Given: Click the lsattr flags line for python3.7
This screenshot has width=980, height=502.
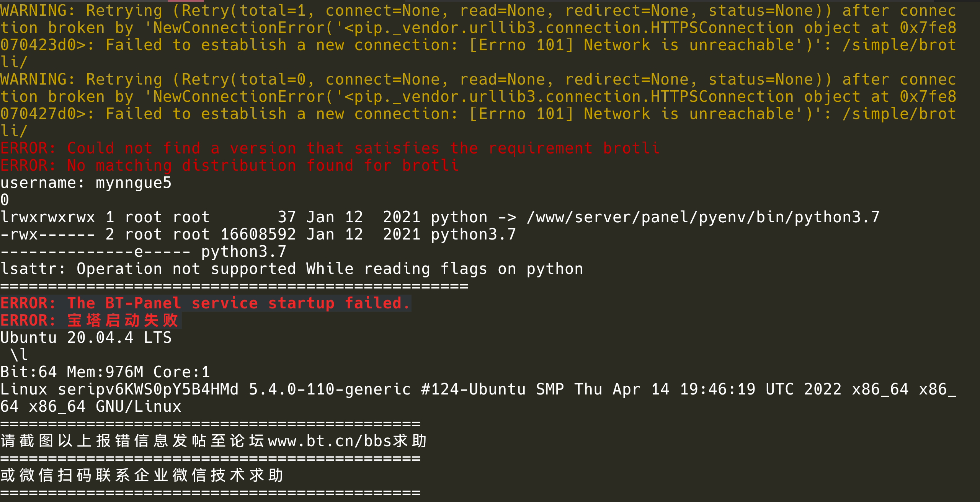Looking at the screenshot, I should (144, 252).
